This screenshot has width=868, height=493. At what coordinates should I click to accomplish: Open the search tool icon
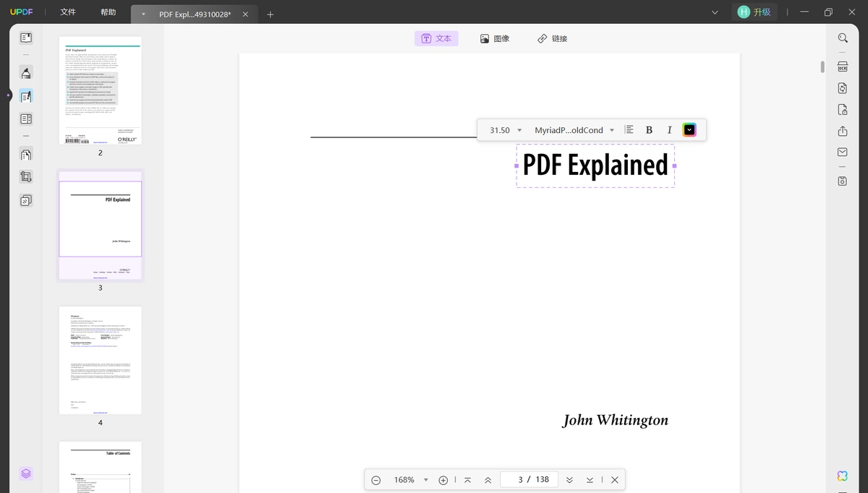(x=843, y=38)
